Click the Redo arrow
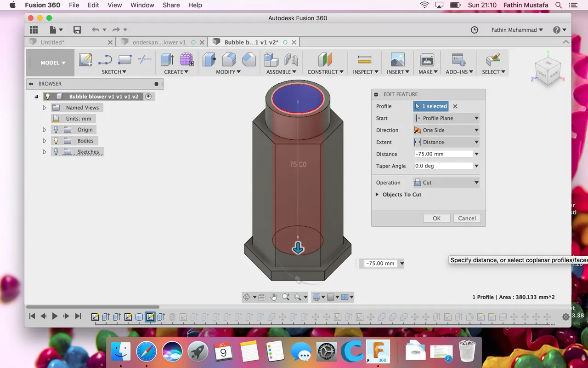 point(116,30)
